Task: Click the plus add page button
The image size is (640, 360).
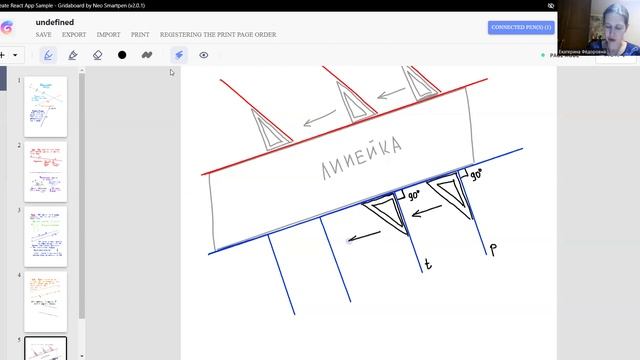Action: tap(2, 55)
